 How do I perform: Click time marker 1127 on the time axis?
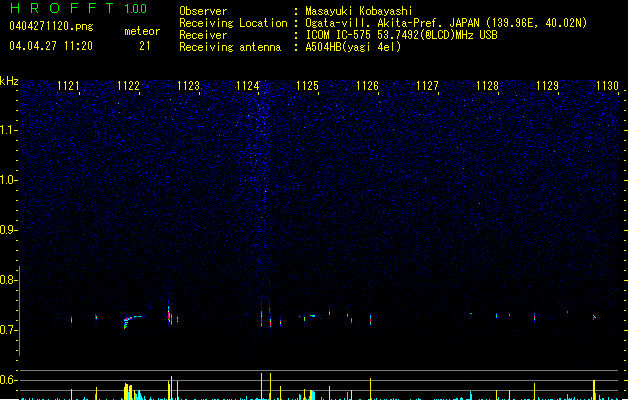427,86
